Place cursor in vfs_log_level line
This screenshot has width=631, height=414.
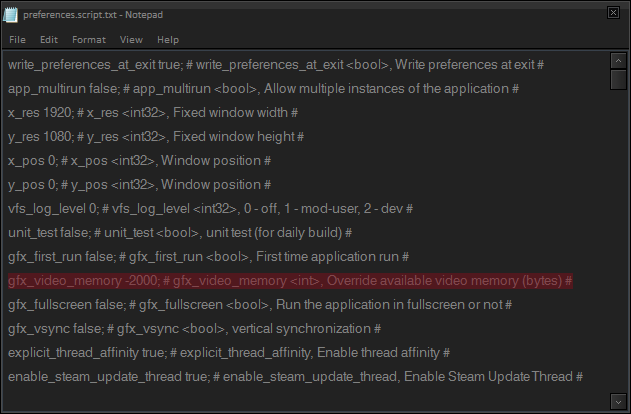coord(210,209)
